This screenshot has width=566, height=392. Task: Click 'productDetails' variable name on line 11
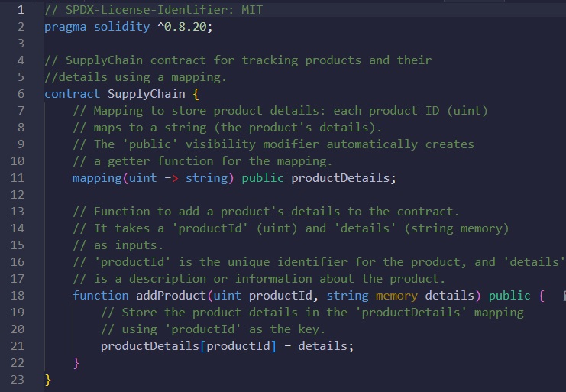click(344, 178)
